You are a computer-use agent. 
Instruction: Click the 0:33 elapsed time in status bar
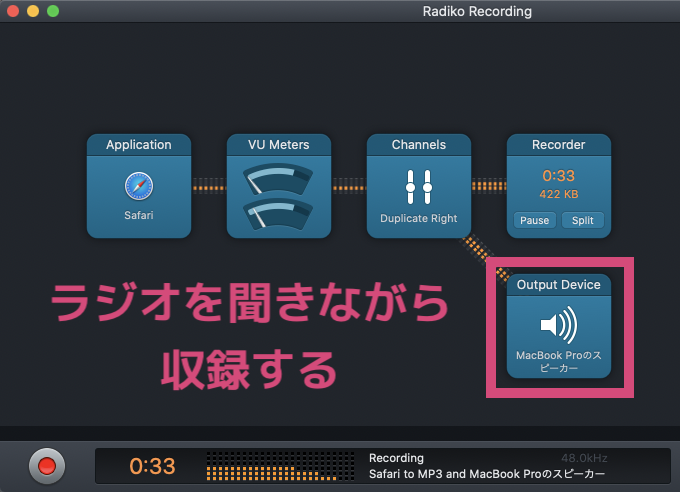[x=152, y=466]
